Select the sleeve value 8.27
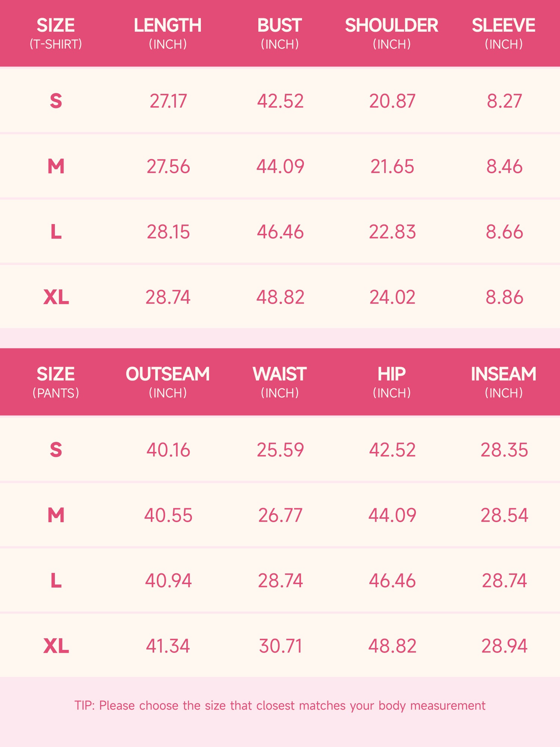 coord(504,101)
